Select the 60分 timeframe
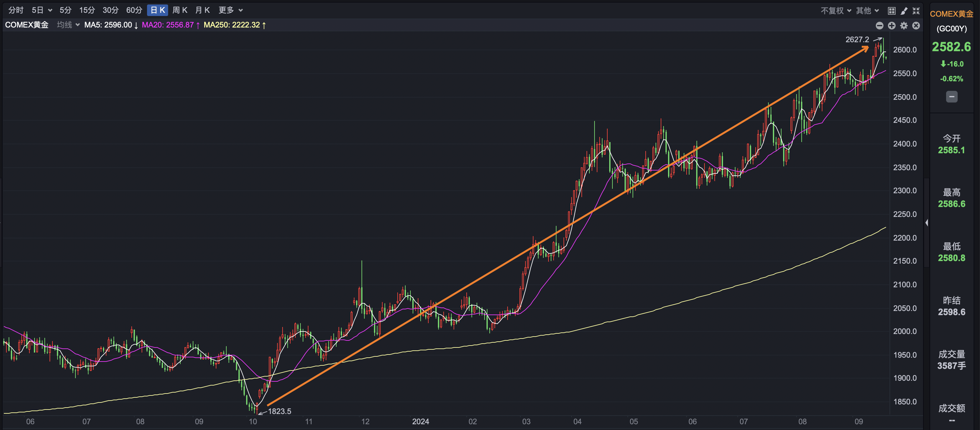 [x=134, y=10]
